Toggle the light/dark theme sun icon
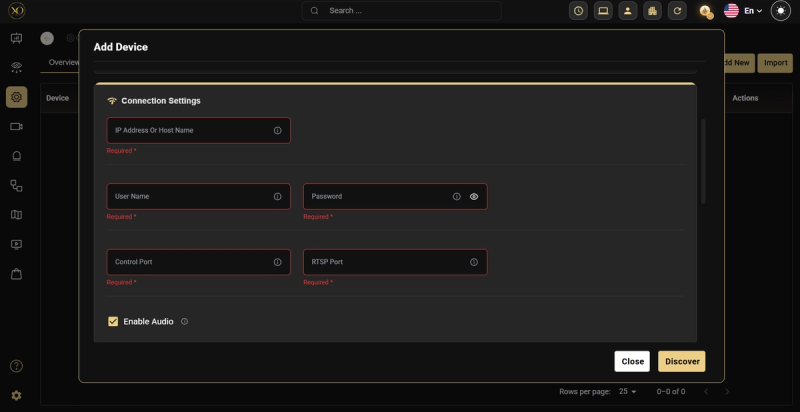This screenshot has width=800, height=412. (781, 11)
